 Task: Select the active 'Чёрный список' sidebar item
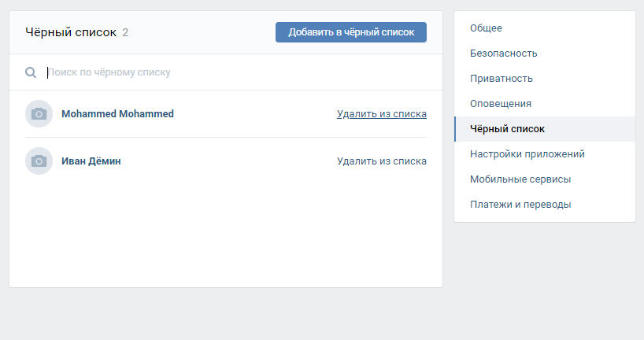[507, 129]
